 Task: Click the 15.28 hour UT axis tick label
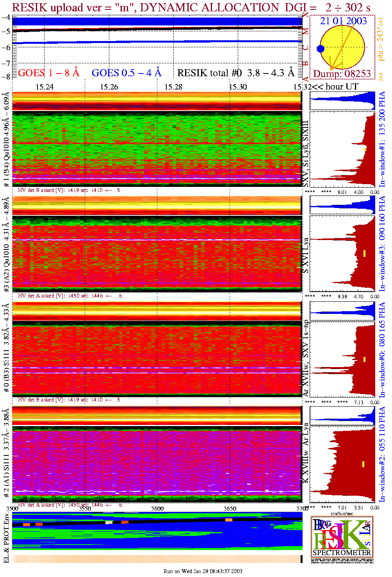[x=173, y=87]
